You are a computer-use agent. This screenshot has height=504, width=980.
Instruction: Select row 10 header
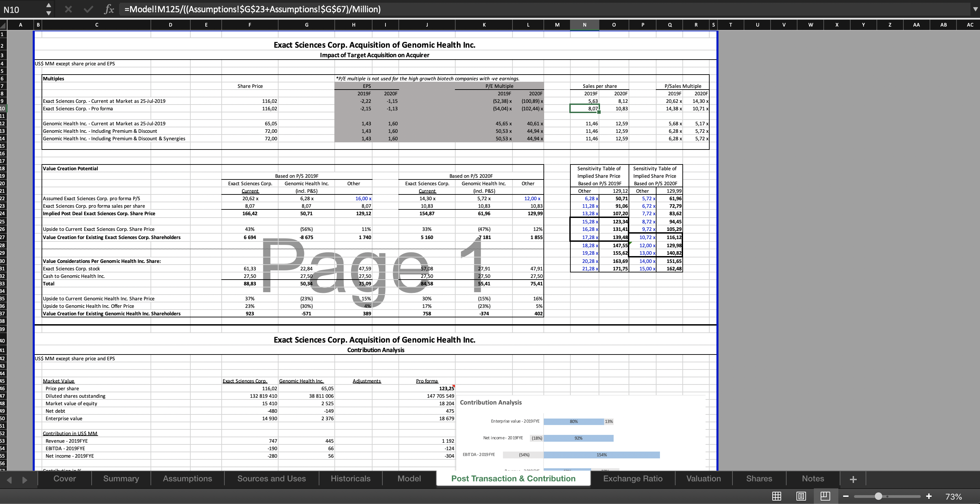pos(3,108)
